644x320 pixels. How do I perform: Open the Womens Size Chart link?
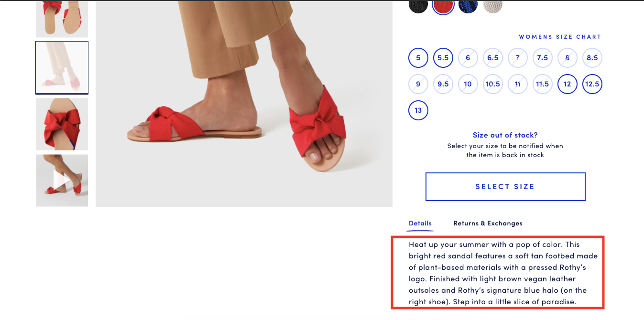pyautogui.click(x=560, y=37)
